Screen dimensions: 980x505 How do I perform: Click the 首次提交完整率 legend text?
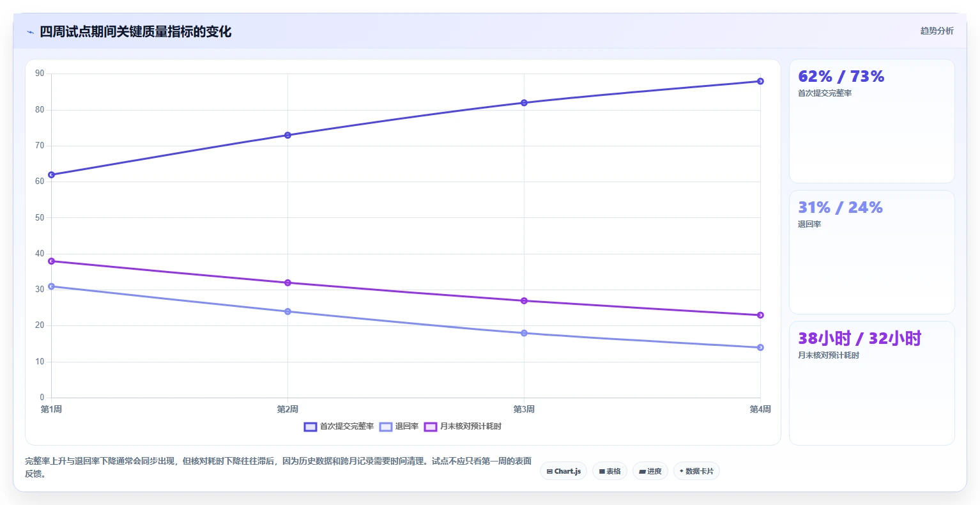[347, 426]
